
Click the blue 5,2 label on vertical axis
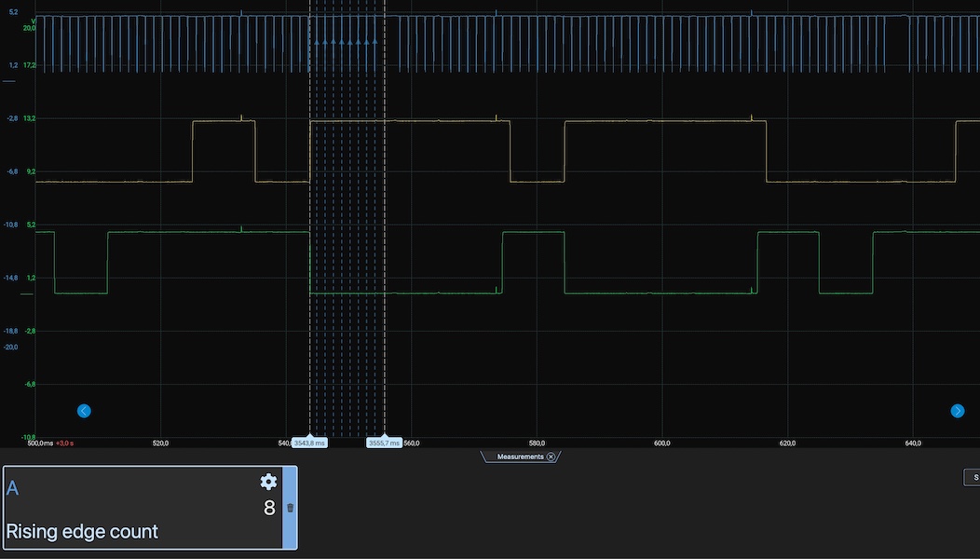13,11
